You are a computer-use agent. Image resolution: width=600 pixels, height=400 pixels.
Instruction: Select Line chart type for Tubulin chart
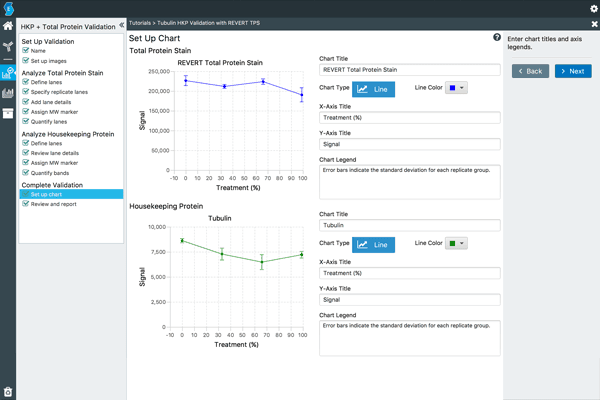pos(373,244)
